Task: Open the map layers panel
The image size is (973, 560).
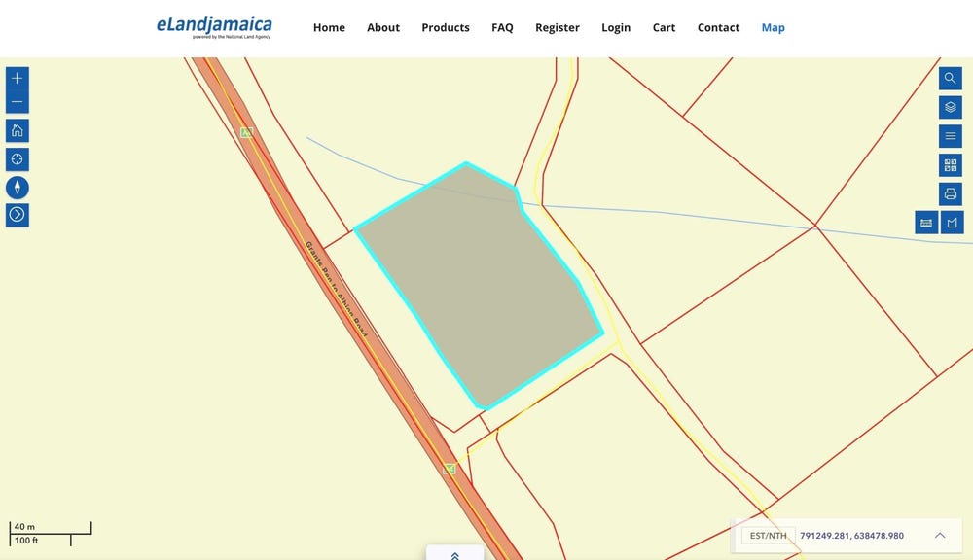Action: coord(951,107)
